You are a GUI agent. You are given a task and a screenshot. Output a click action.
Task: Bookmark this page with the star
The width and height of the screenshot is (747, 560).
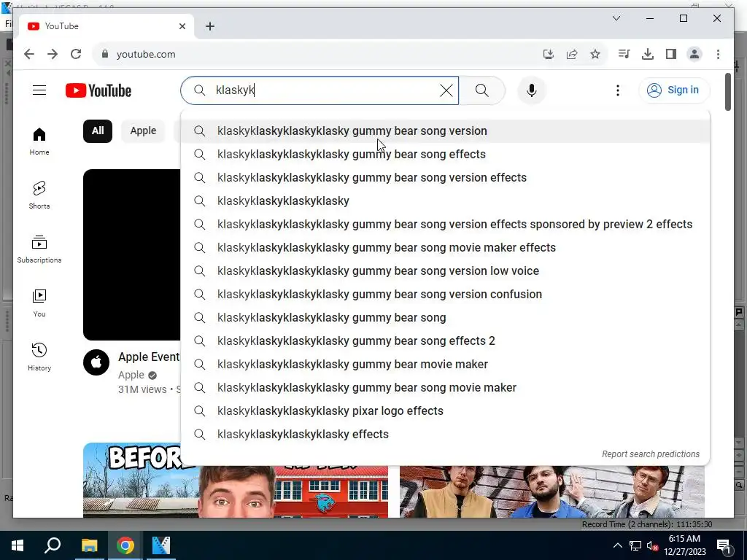[595, 54]
